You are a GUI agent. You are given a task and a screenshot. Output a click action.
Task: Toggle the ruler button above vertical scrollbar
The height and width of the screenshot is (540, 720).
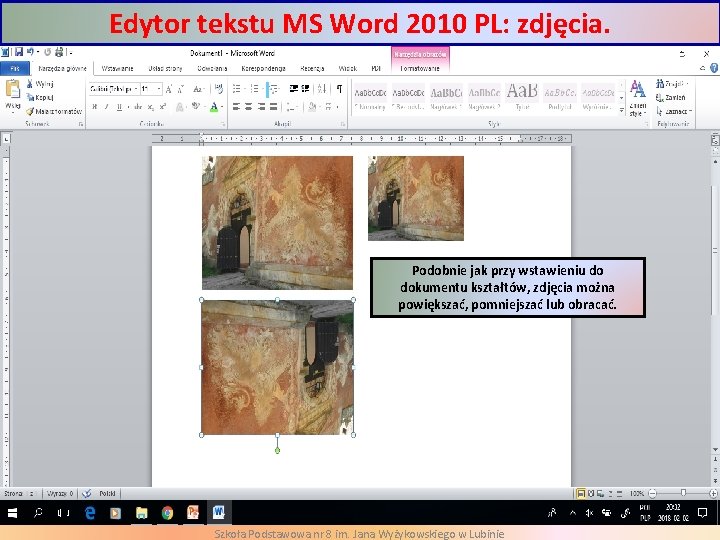point(715,139)
